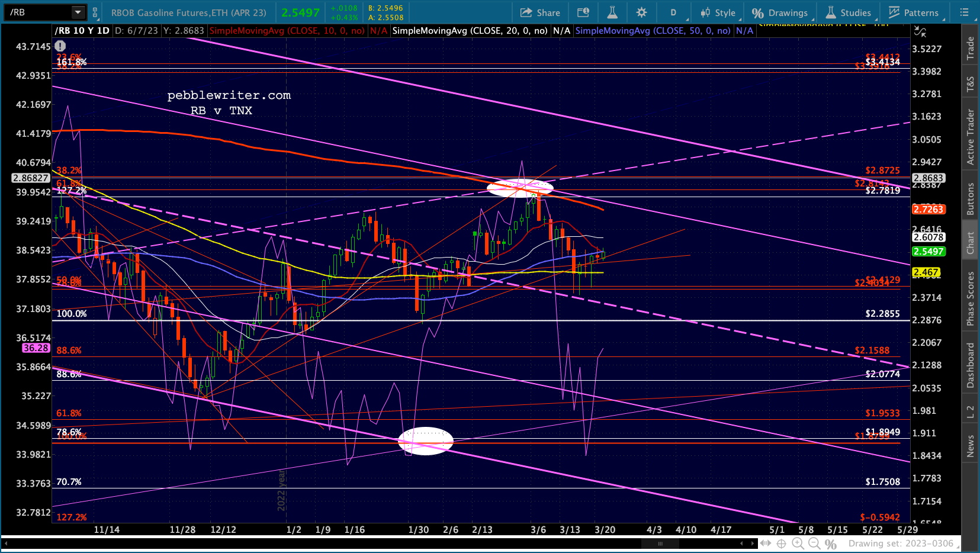The height and width of the screenshot is (553, 980).
Task: Click the collapse chart arrows icon
Action: coord(920,31)
